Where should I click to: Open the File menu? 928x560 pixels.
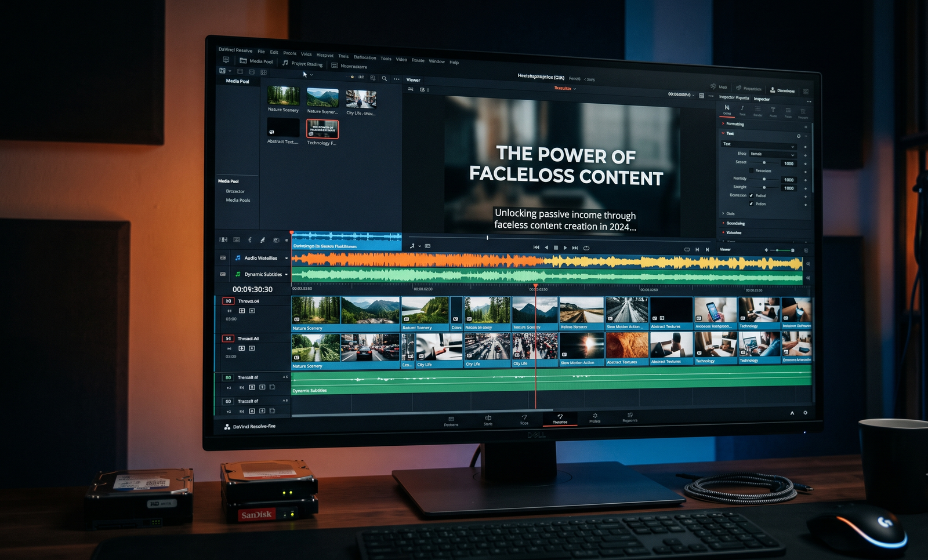click(x=261, y=52)
